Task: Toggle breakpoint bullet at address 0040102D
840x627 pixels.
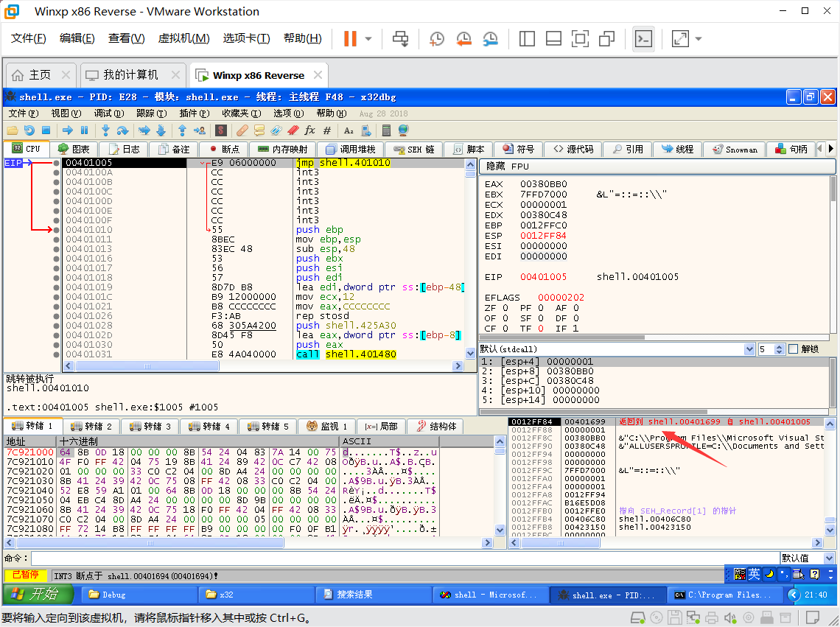Action: tap(56, 335)
